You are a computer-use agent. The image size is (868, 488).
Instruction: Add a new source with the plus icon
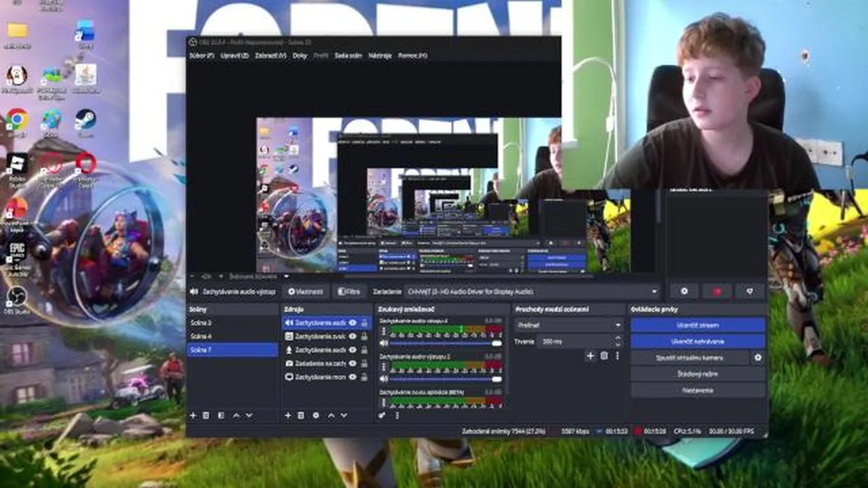(288, 415)
